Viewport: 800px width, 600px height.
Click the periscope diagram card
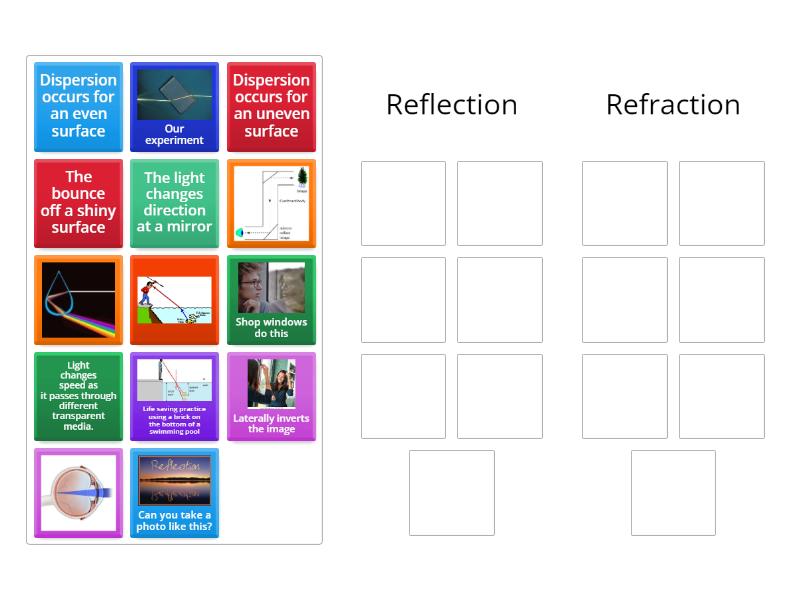click(271, 203)
